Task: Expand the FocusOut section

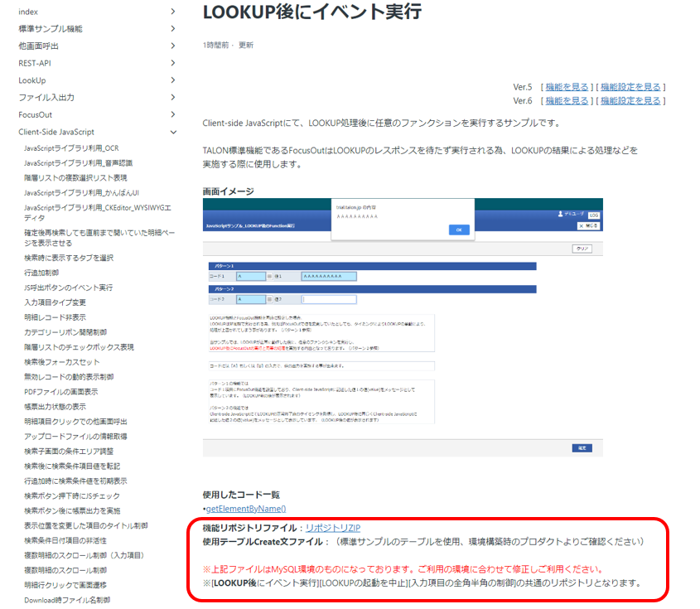Action: pos(173,114)
